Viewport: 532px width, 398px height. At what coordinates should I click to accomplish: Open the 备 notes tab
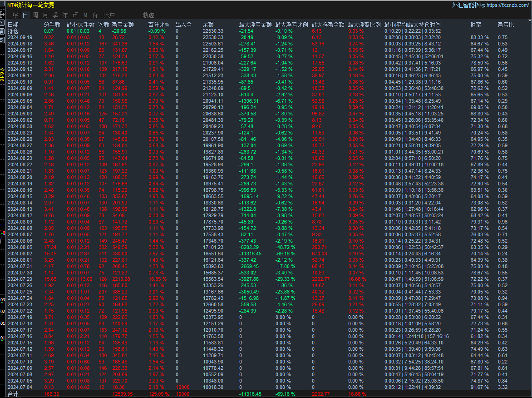(x=95, y=15)
